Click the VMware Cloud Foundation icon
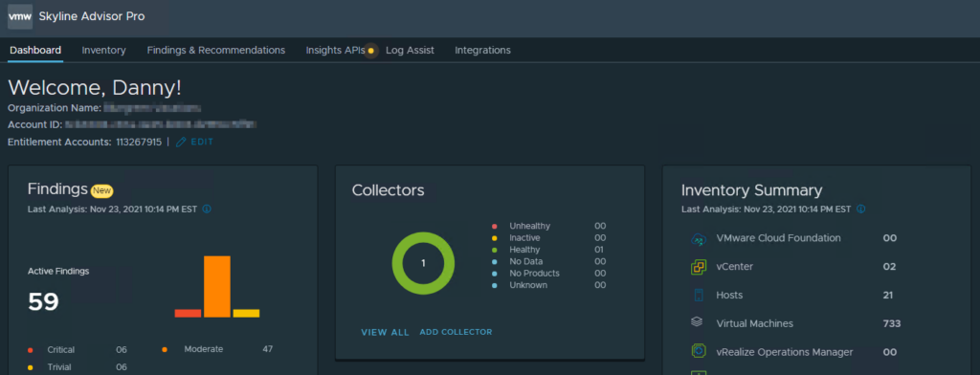Image resolution: width=980 pixels, height=375 pixels. [x=698, y=239]
